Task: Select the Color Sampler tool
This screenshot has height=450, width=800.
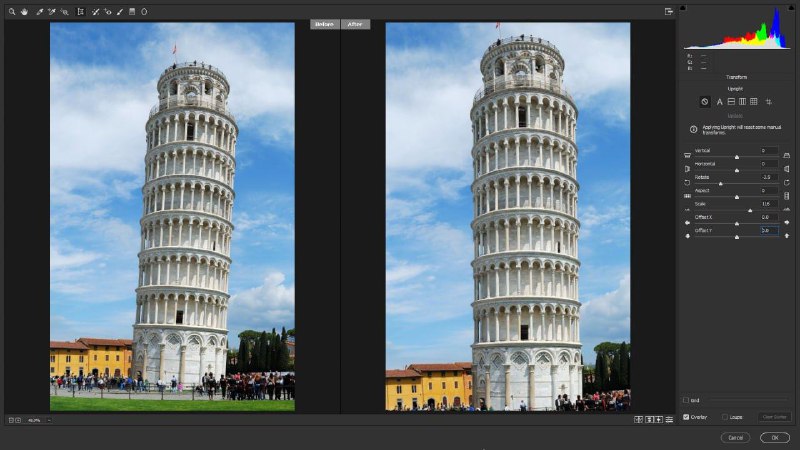Action: click(52, 11)
